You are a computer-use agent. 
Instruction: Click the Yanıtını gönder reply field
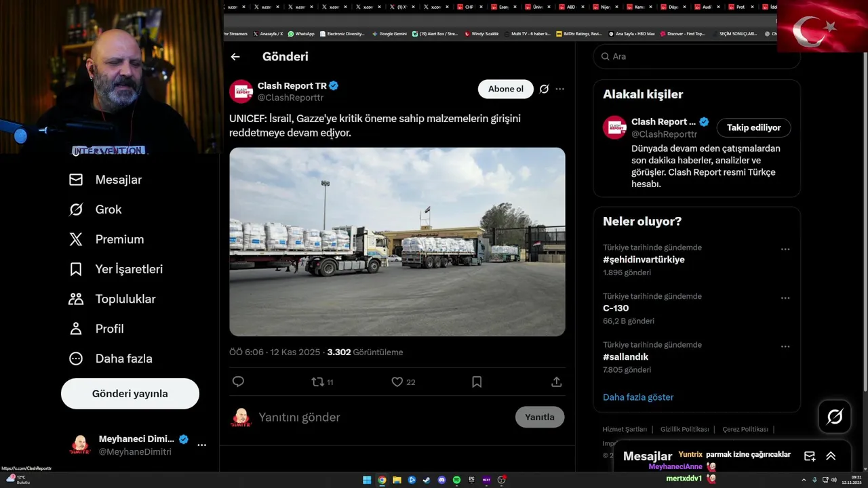click(x=383, y=417)
